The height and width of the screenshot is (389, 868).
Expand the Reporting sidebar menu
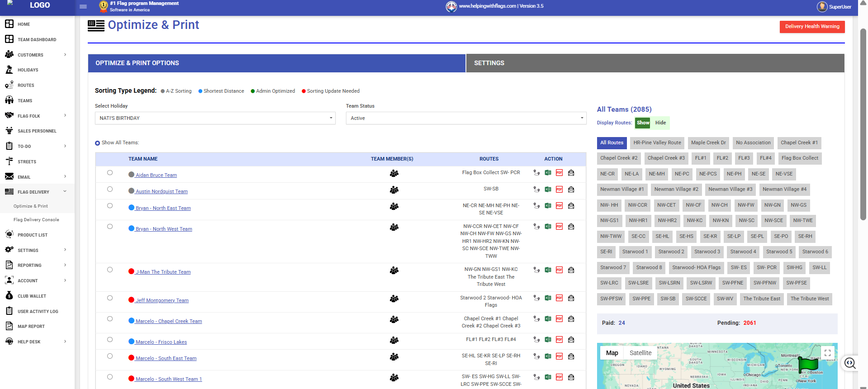[x=37, y=265]
